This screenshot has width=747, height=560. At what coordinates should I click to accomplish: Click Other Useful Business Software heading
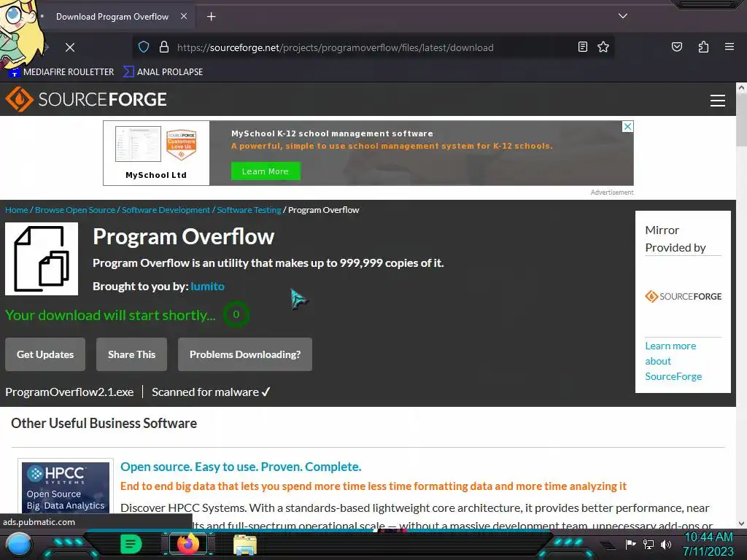(x=104, y=424)
